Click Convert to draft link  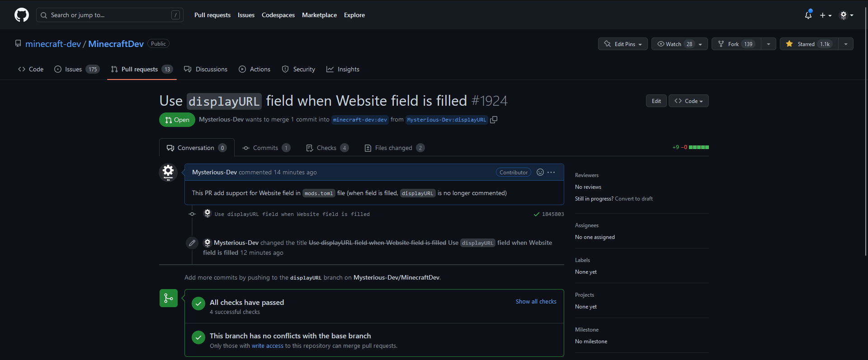[634, 199]
